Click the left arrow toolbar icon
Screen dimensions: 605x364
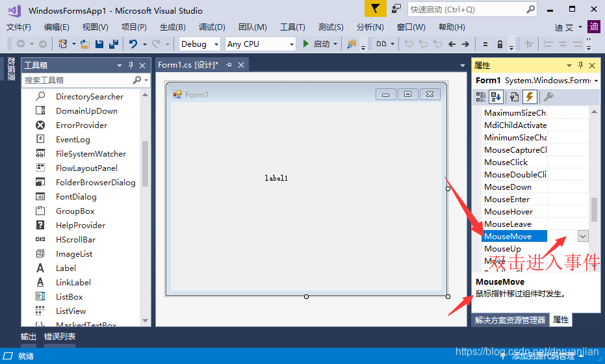(x=452, y=44)
